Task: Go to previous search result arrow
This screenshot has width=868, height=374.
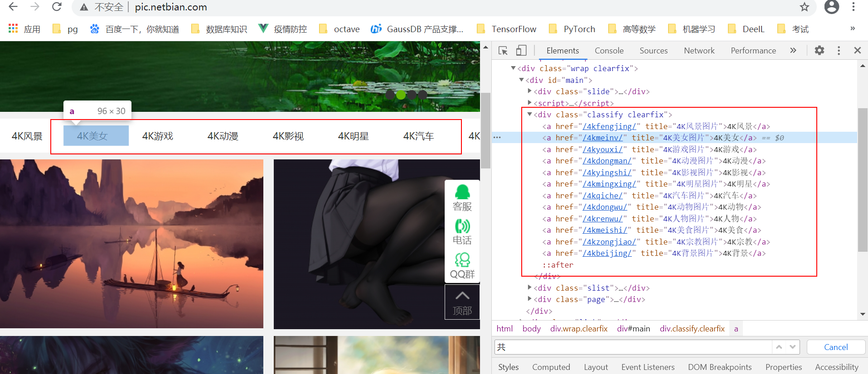Action: pyautogui.click(x=779, y=347)
